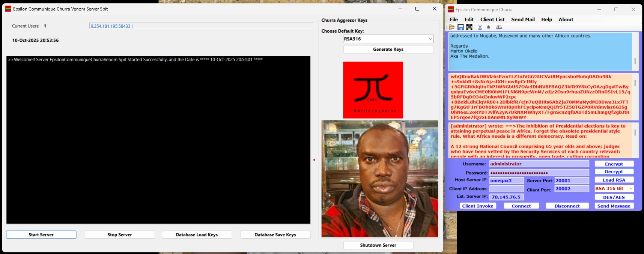Click the red pi EMFC logo image
This screenshot has width=644, height=254.
click(x=373, y=90)
